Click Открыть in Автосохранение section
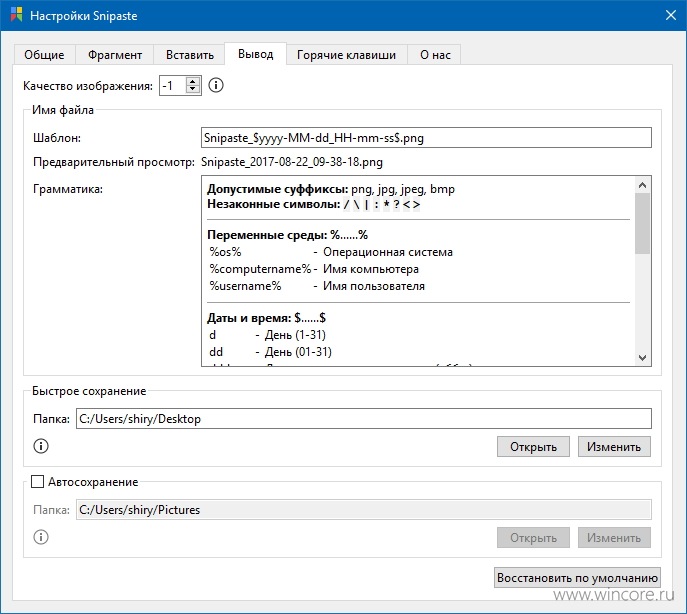The height and width of the screenshot is (614, 687). pos(533,537)
